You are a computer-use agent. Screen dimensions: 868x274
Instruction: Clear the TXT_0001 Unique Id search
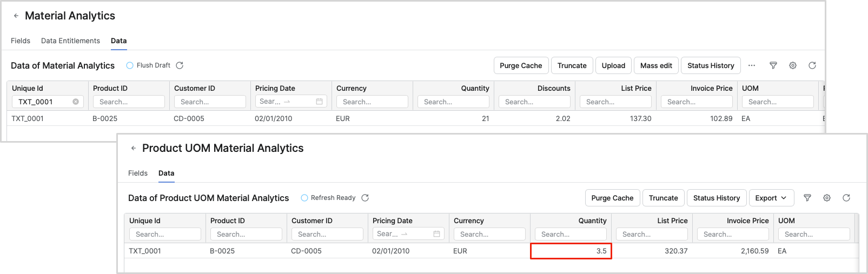tap(76, 102)
